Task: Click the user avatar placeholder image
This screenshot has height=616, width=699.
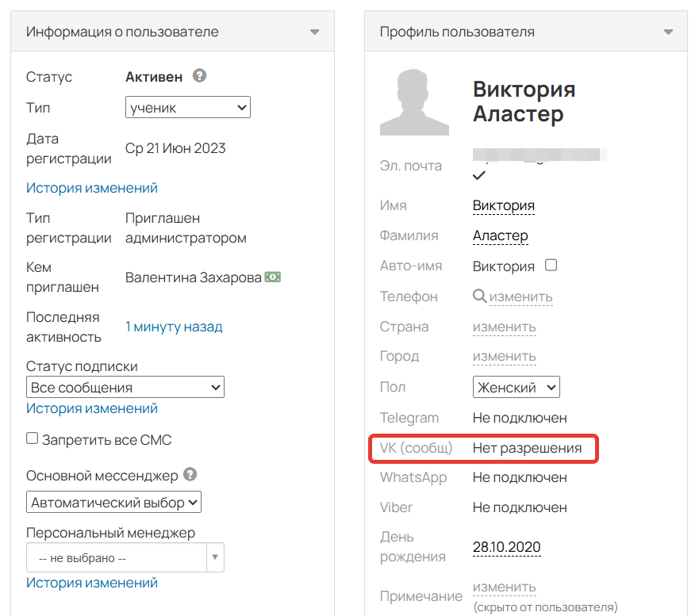Action: [x=414, y=102]
